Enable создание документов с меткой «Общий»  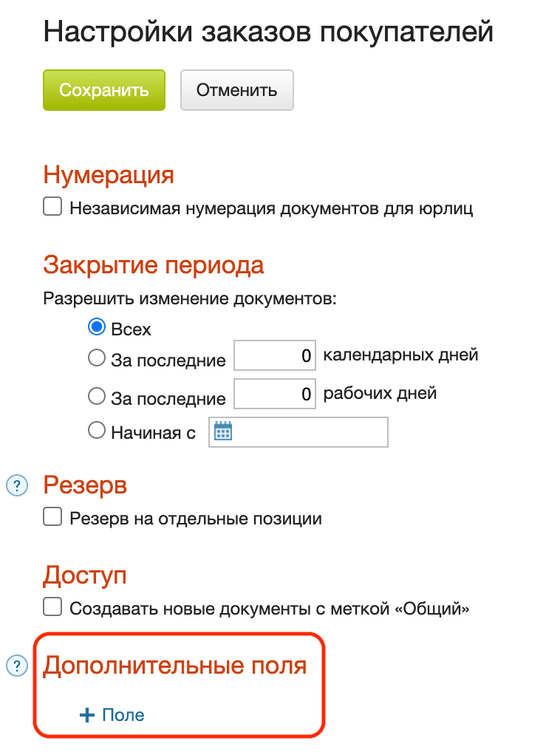[52, 606]
